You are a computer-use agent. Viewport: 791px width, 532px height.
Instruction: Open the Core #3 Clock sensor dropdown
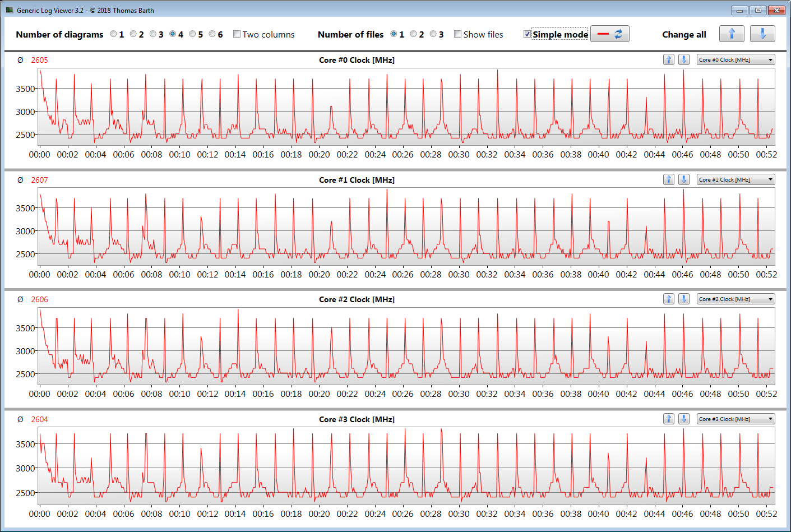(x=736, y=419)
